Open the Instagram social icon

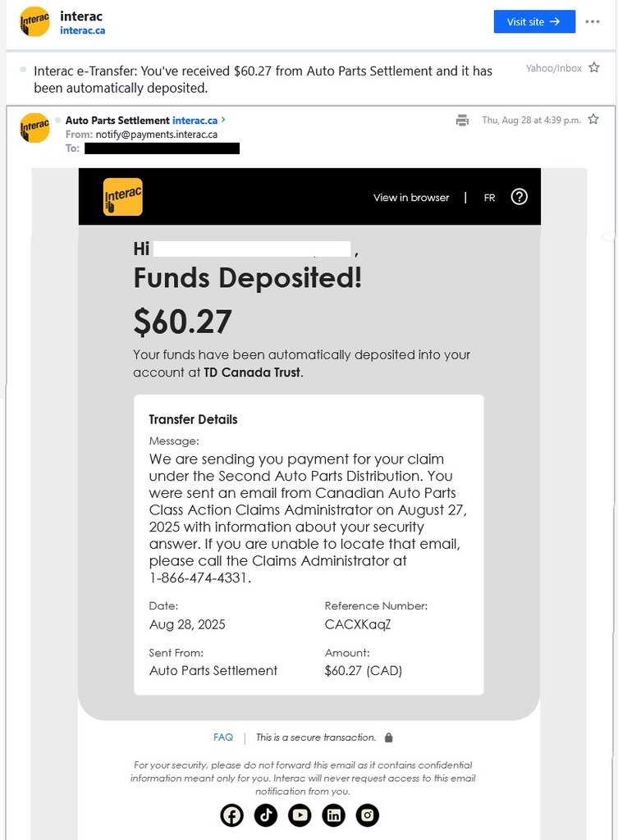368,815
